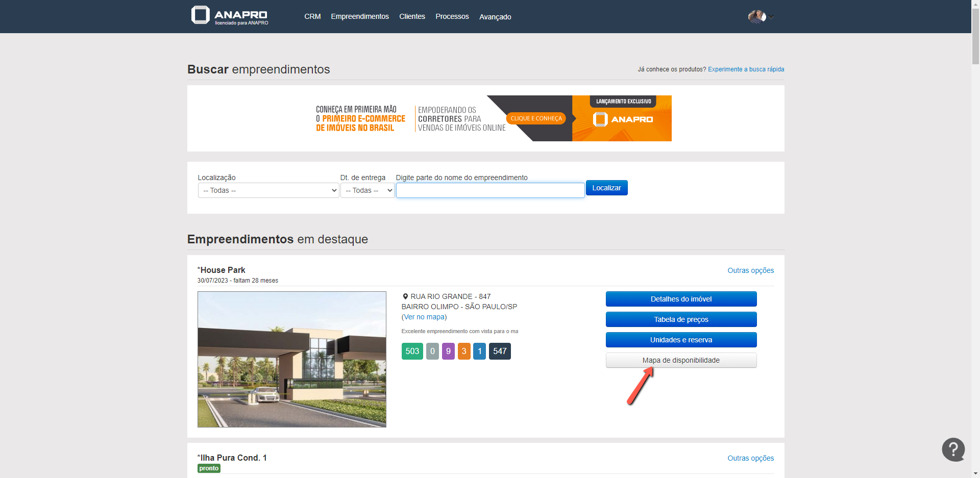Follow the Experimente a busca rápida link
The width and height of the screenshot is (980, 478).
point(746,69)
